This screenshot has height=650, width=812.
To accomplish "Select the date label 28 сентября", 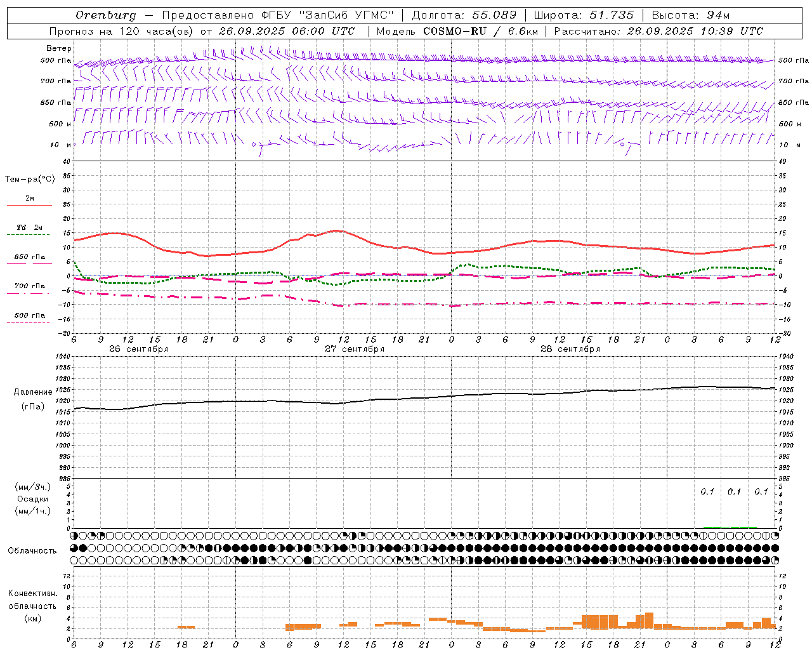I will click(570, 349).
